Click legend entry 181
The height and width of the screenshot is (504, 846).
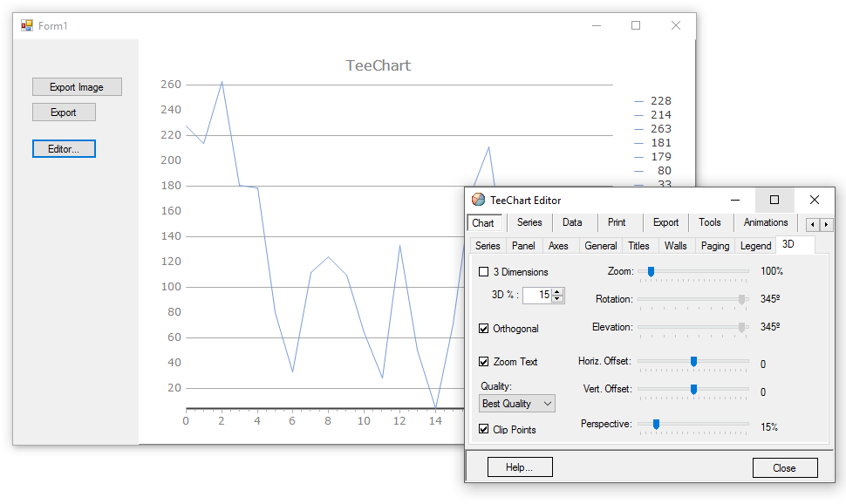pos(653,143)
